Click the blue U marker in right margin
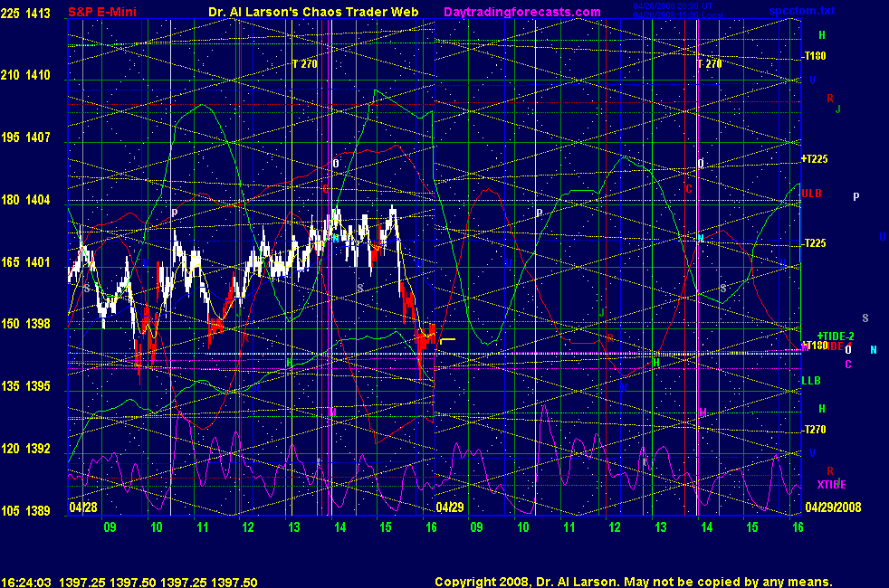The height and width of the screenshot is (588, 889). [x=882, y=237]
